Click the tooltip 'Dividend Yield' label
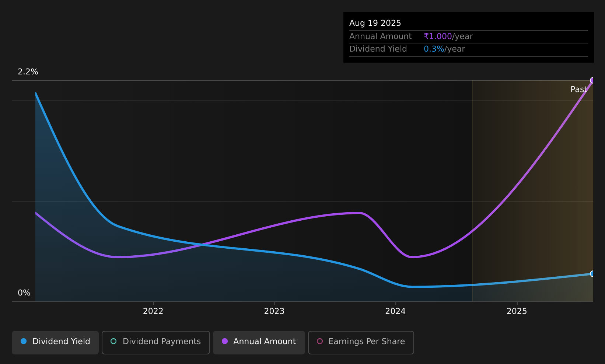This screenshot has width=605, height=364. pyautogui.click(x=378, y=49)
